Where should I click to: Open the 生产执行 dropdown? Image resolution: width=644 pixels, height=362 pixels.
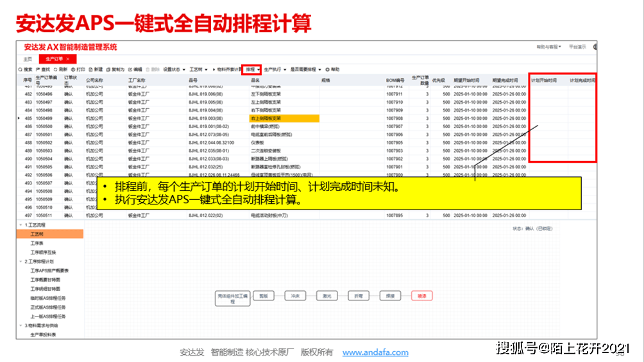click(x=275, y=70)
